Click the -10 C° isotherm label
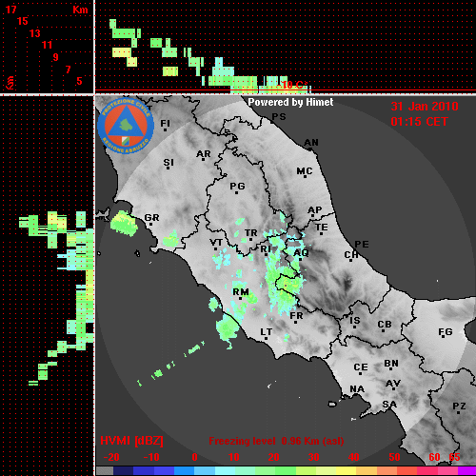This screenshot has height=476, width=476. [294, 85]
